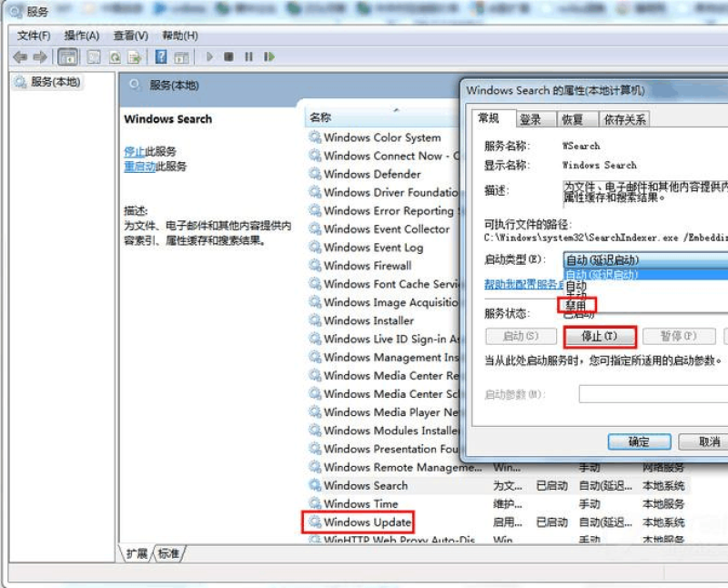The image size is (728, 588).
Task: Click the 启动(S) button
Action: pos(521,336)
